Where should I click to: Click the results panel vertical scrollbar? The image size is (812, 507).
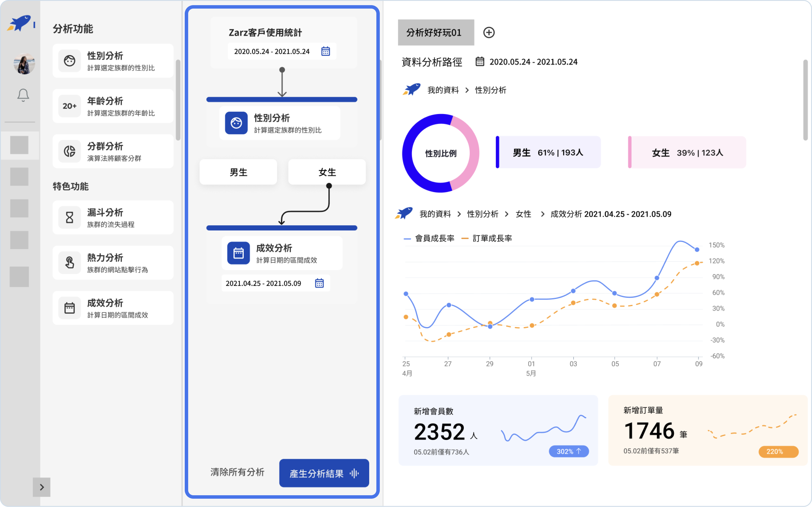pos(805,100)
